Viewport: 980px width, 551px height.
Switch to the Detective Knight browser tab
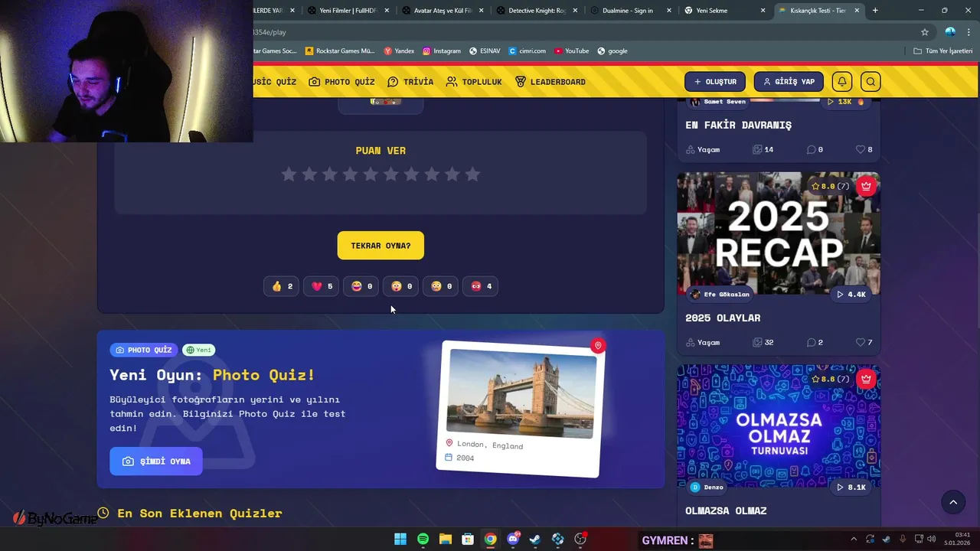tap(536, 11)
